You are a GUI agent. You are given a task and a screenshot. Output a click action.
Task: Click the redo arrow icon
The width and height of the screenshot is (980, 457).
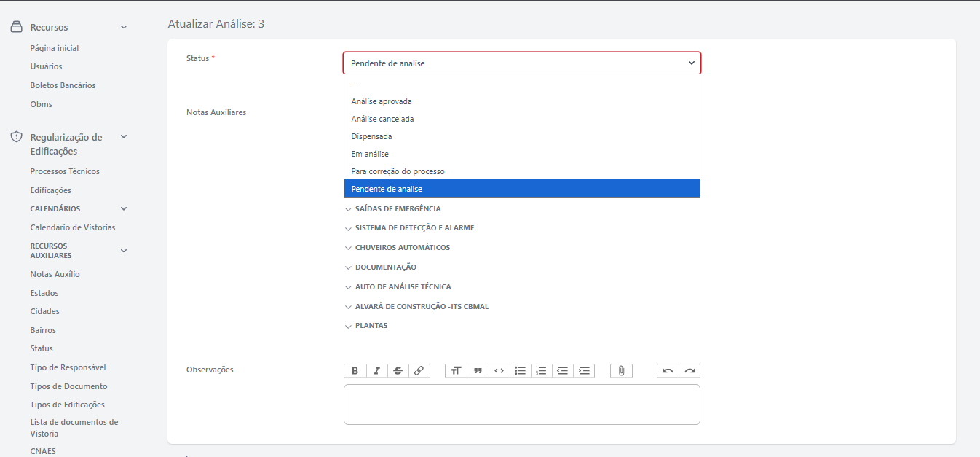pyautogui.click(x=689, y=371)
